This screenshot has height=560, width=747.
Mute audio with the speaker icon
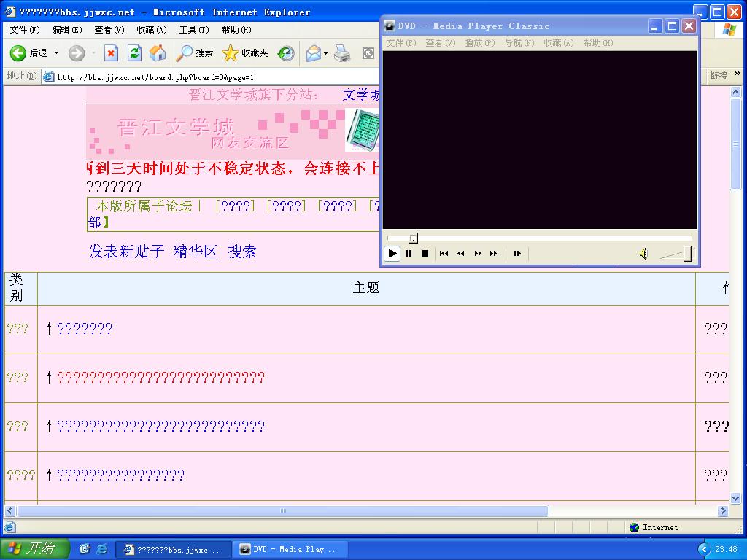pos(643,253)
